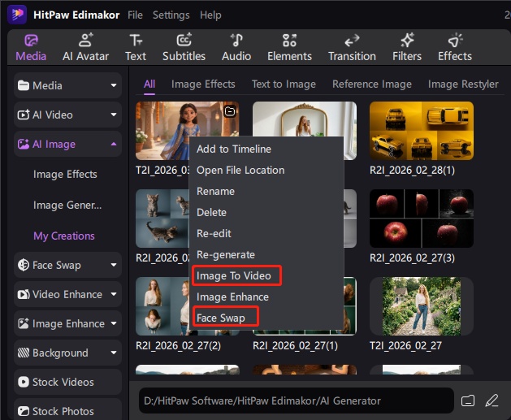Image resolution: width=511 pixels, height=420 pixels.
Task: Collapse the AI Image section arrow
Action: click(114, 144)
